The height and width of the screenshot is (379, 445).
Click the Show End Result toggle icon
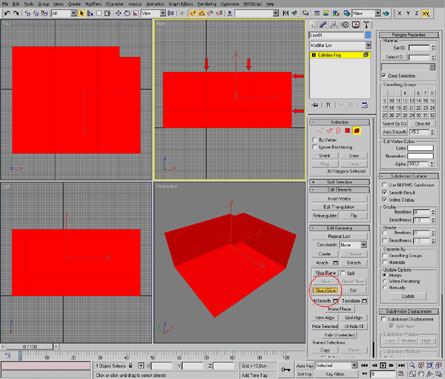point(328,105)
